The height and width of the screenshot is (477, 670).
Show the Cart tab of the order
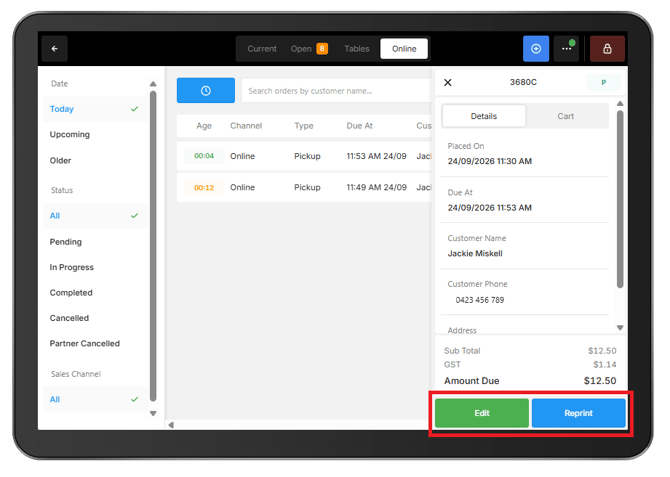565,116
